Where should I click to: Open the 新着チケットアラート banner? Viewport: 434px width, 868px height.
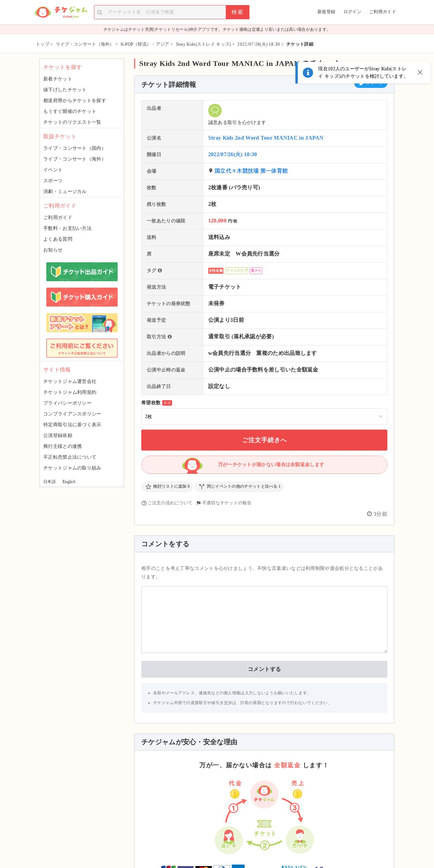[82, 323]
